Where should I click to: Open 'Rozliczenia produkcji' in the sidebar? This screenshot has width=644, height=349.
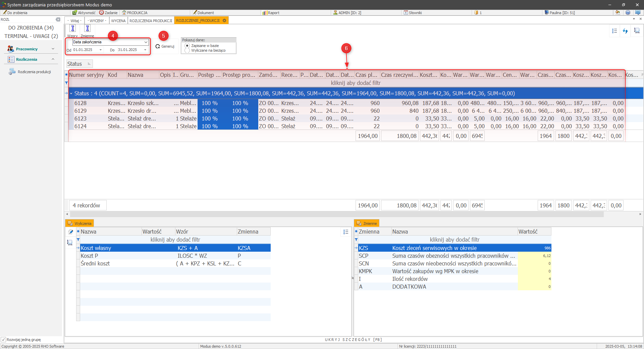click(34, 72)
